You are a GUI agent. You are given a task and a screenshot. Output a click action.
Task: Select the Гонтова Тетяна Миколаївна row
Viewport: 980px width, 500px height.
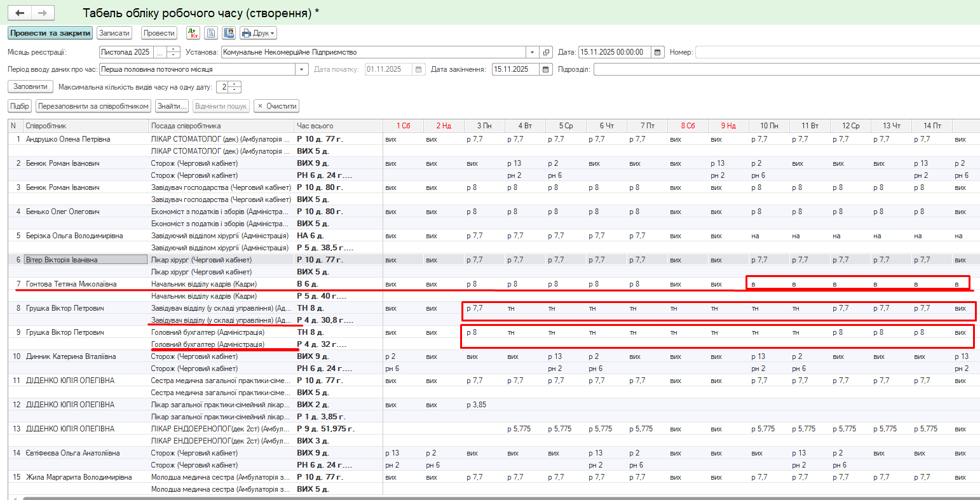coord(71,284)
